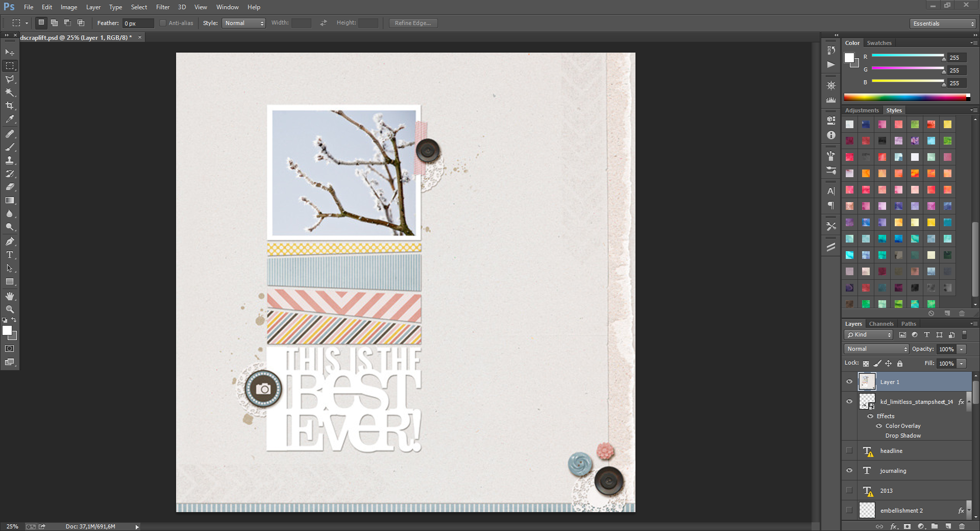Show the embellishment 2 layer
Viewport: 980px width, 531px height.
pyautogui.click(x=849, y=511)
